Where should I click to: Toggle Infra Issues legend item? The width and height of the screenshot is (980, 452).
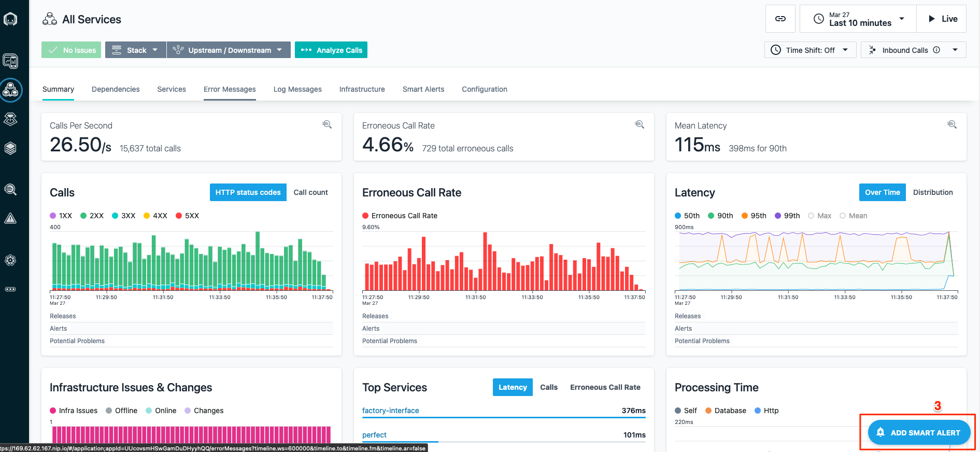(74, 411)
